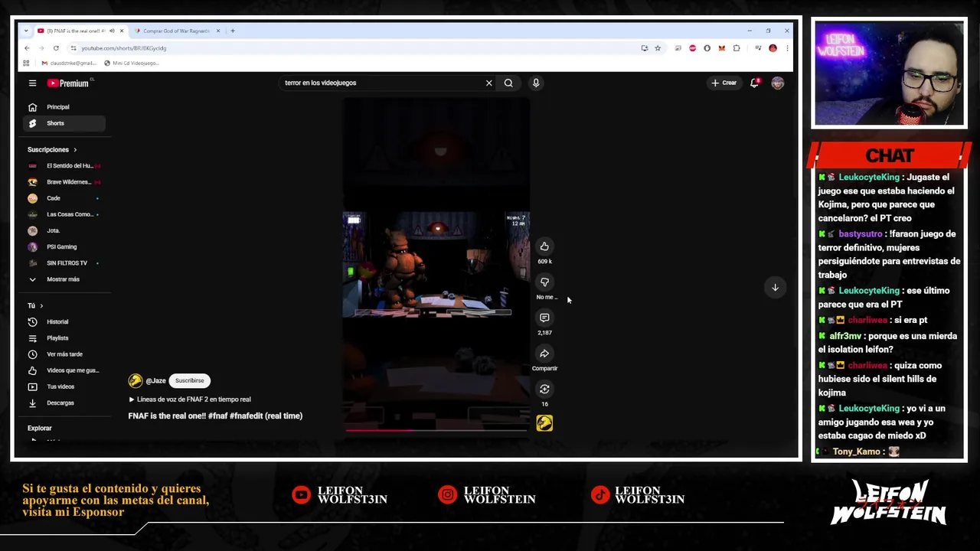
Task: Dislike the FNAF short
Action: pos(544,282)
